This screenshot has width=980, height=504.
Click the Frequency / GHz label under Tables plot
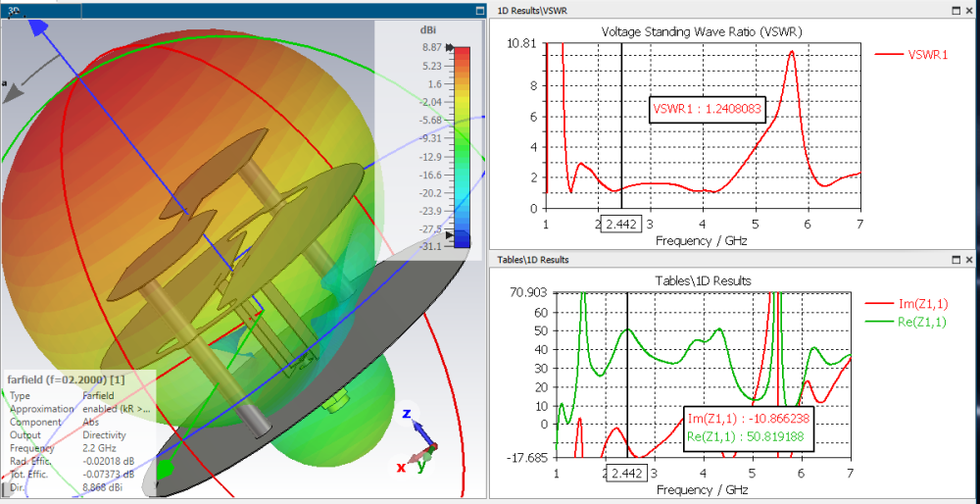702,488
